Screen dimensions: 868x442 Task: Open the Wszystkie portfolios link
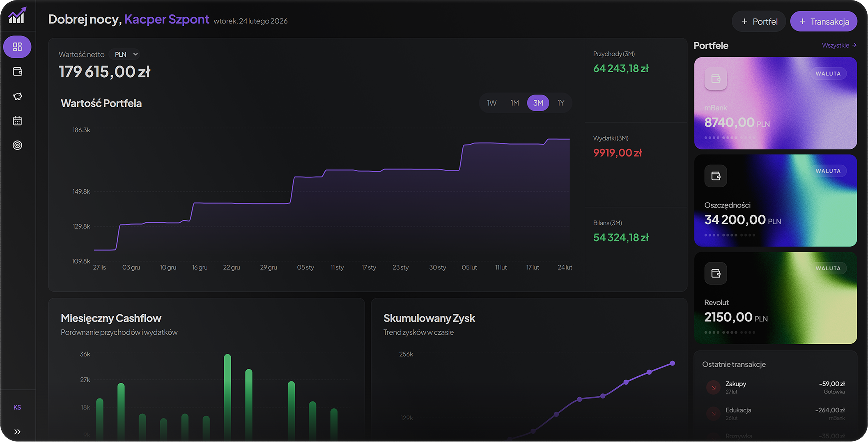point(839,45)
